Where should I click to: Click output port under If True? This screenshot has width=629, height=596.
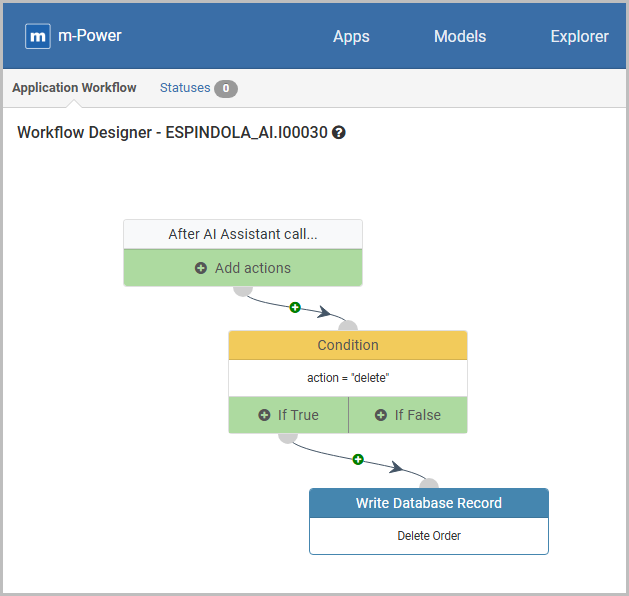288,436
